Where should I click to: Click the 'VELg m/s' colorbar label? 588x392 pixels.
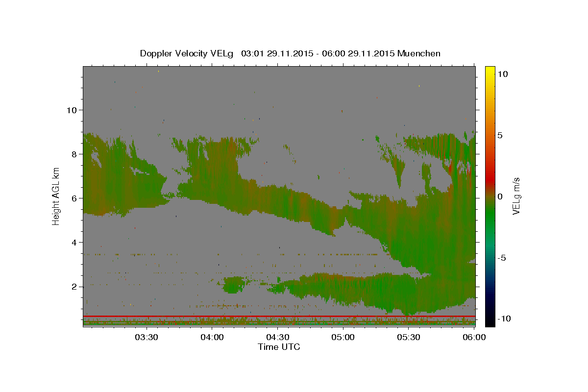(516, 196)
